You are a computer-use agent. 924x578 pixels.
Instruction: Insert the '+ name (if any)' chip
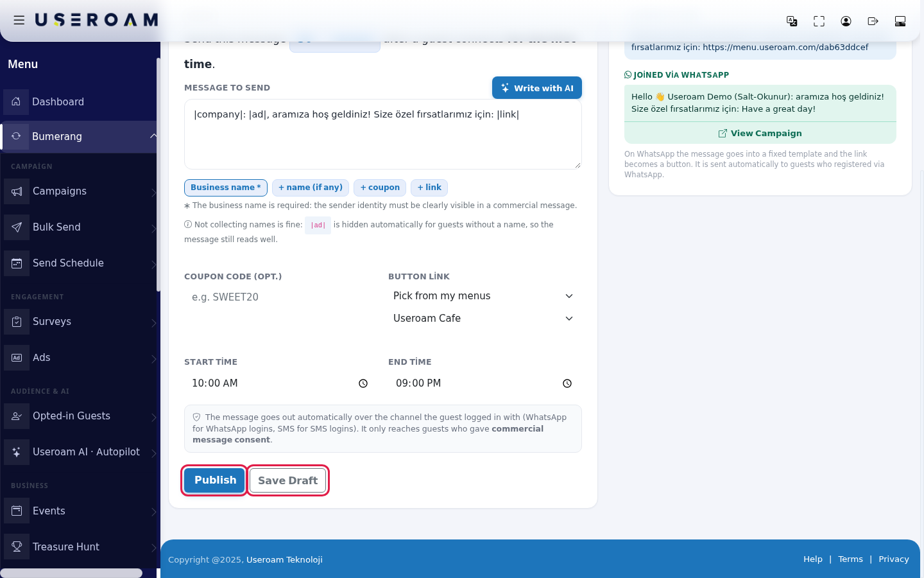[x=311, y=188]
